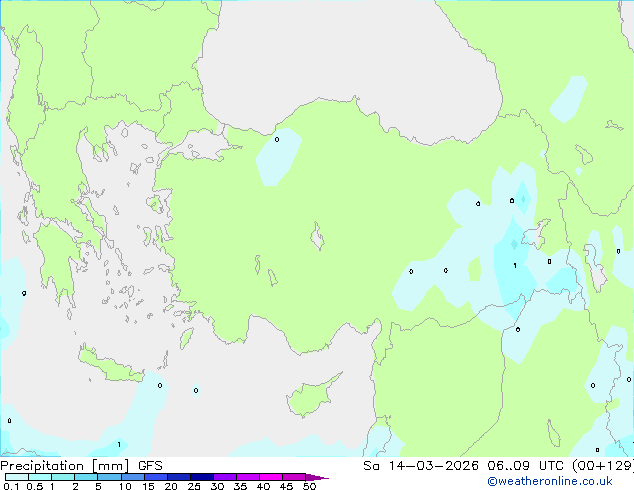The width and height of the screenshot is (634, 490).
Task: Pick the 20–25 mm legend swatch
Action: (178, 477)
